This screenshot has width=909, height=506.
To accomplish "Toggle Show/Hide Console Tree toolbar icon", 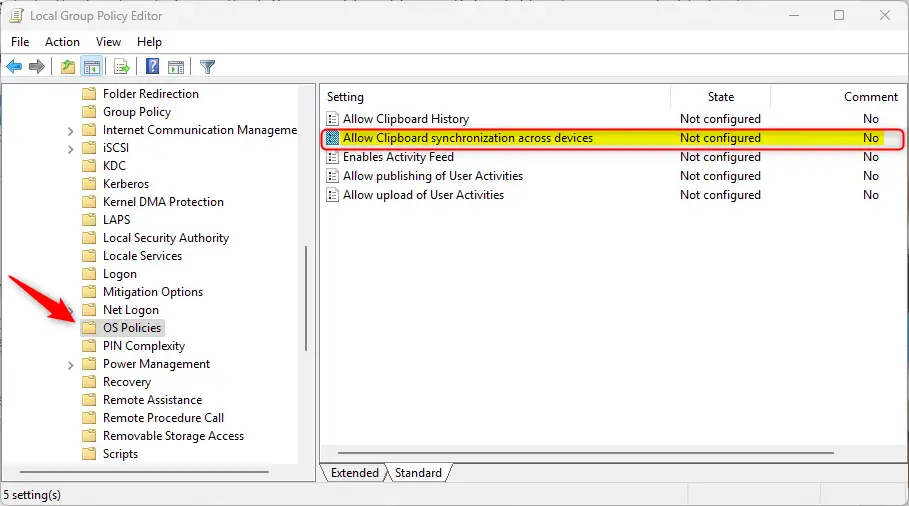I will tap(92, 67).
